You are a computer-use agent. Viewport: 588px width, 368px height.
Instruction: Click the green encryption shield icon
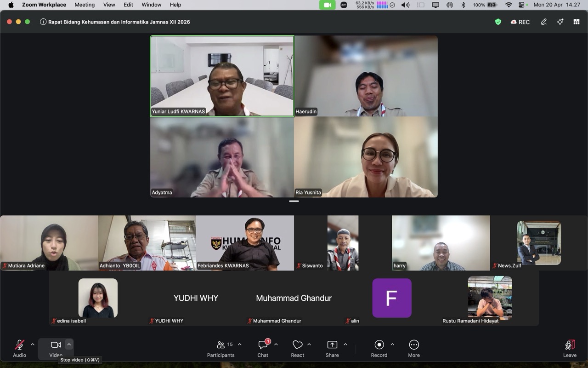(x=498, y=22)
